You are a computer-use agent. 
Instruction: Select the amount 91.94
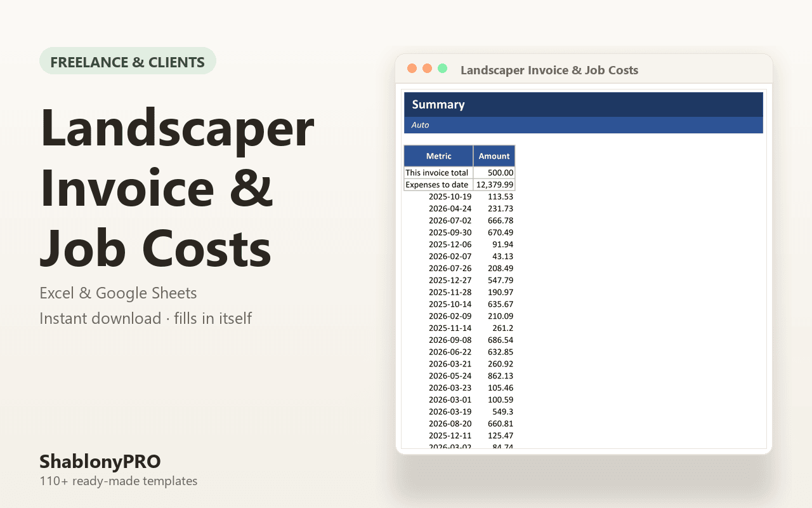click(x=502, y=244)
